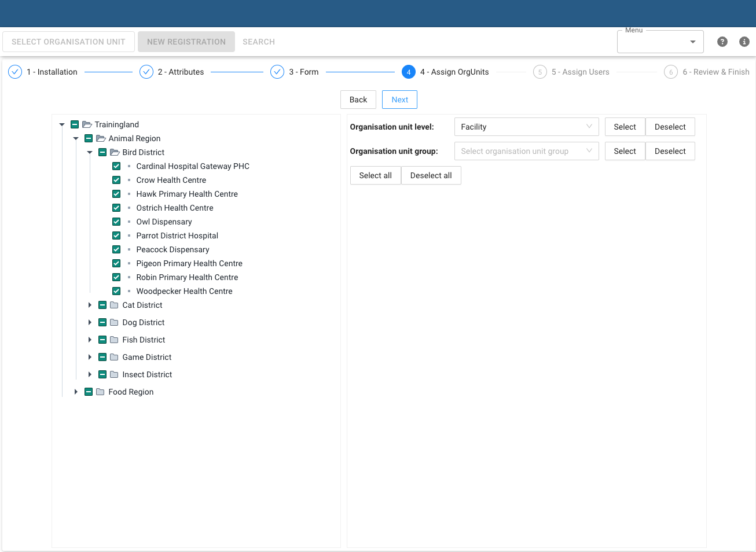Click step 6 Review & Finish circle
The width and height of the screenshot is (756, 552).
(671, 72)
